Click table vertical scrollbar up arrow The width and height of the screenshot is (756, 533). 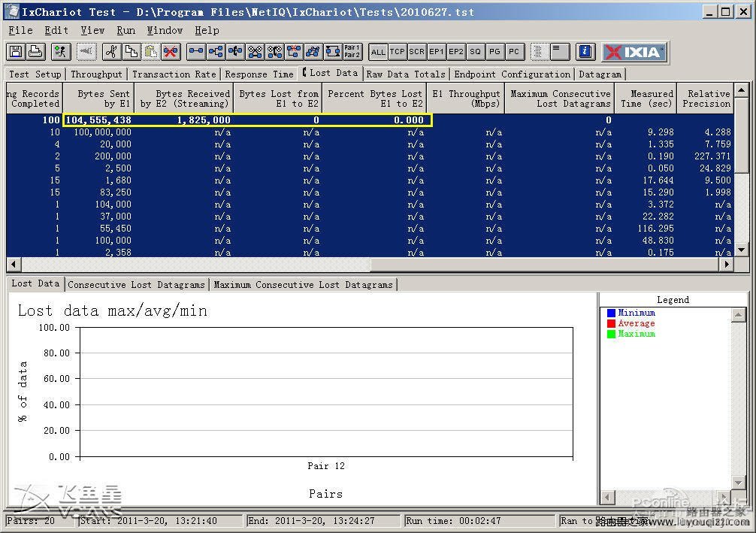742,89
